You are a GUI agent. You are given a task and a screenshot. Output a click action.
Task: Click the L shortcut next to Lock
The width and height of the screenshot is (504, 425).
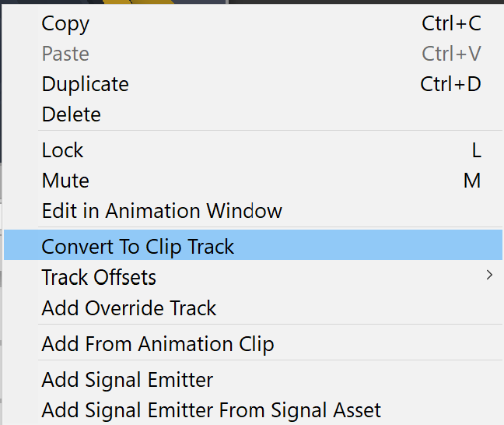(x=476, y=150)
